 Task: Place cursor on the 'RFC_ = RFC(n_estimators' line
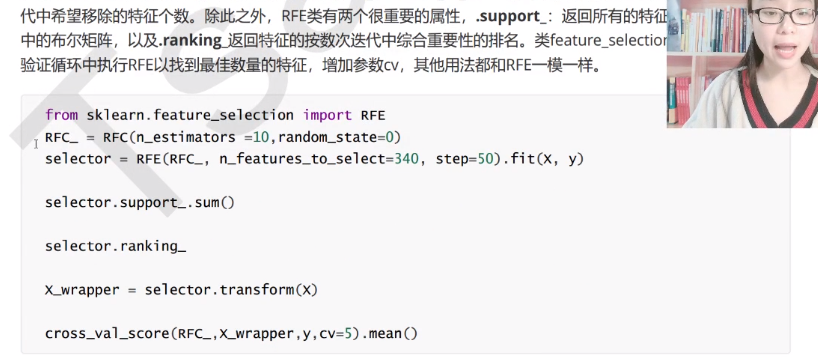[x=223, y=137]
